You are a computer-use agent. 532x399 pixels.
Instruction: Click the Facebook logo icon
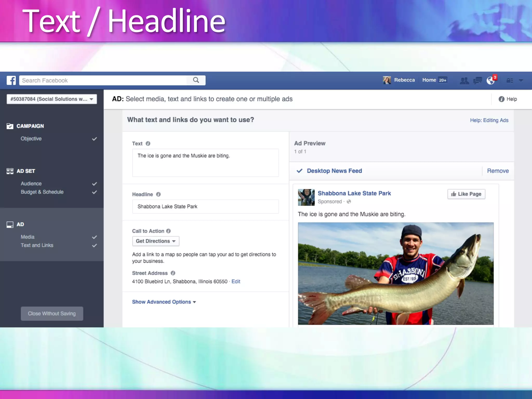[x=11, y=80]
